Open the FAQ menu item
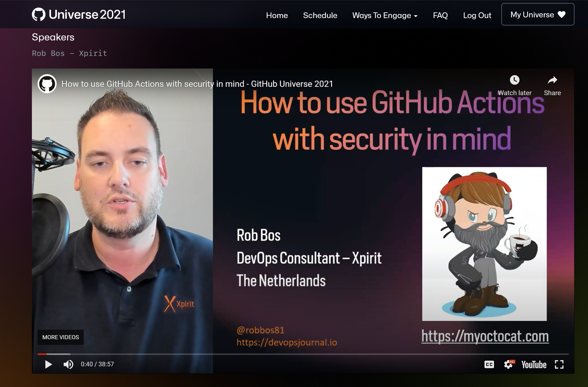Image resolution: width=588 pixels, height=387 pixels. tap(440, 15)
